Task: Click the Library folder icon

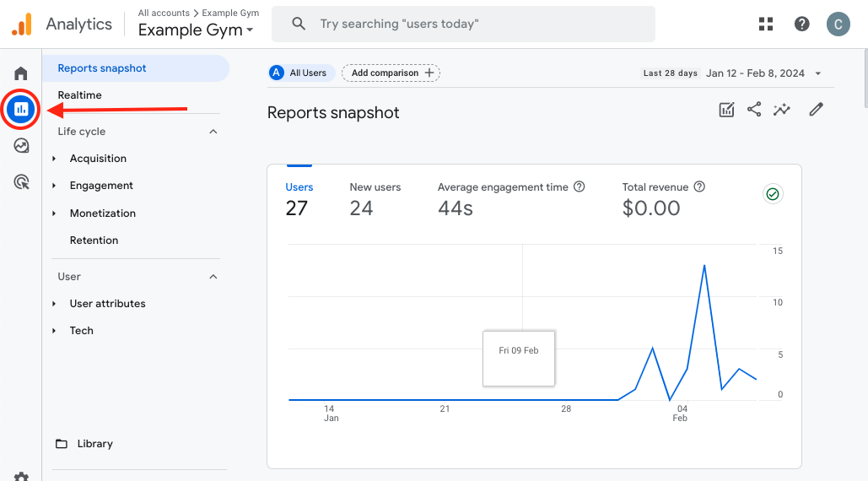Action: pos(62,444)
